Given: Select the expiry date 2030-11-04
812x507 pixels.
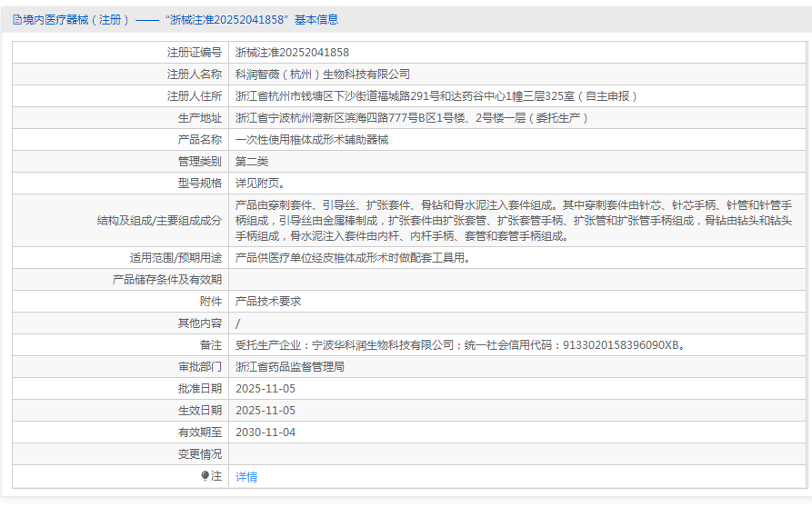Looking at the screenshot, I should [266, 432].
